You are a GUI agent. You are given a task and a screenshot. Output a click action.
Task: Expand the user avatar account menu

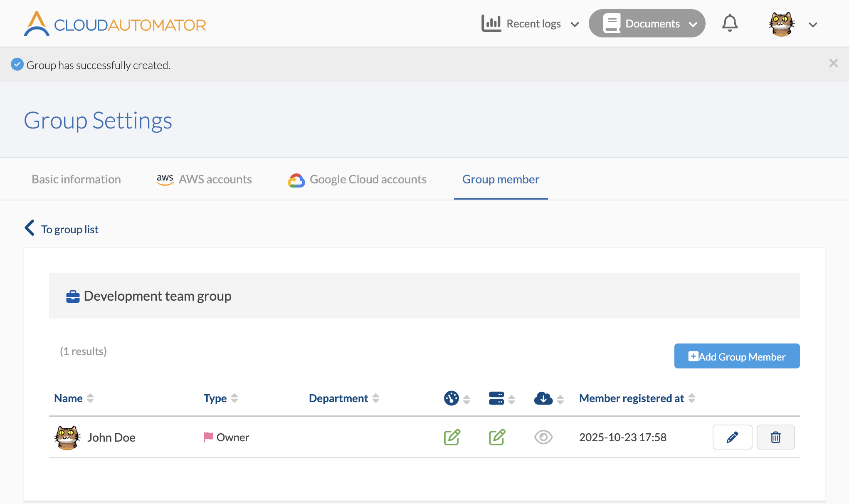792,24
